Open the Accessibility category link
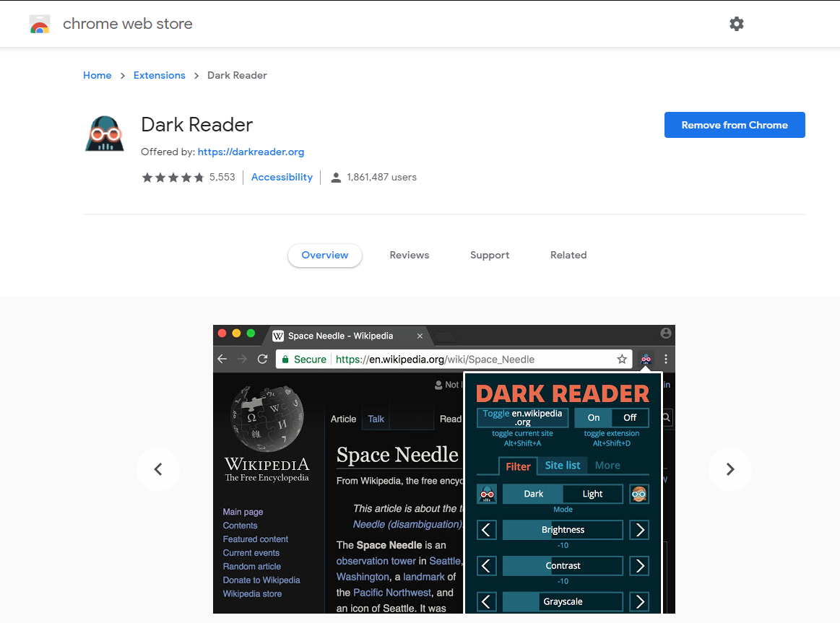 282,177
